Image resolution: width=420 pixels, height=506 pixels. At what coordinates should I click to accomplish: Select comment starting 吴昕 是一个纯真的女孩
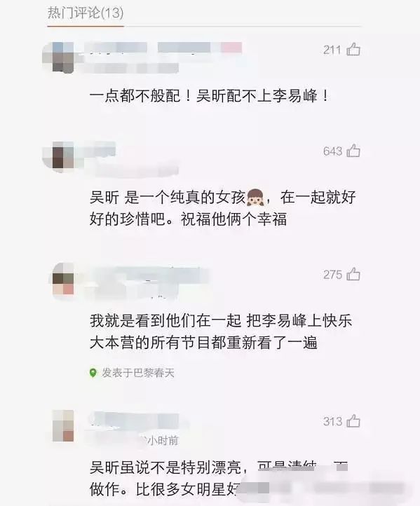(223, 208)
